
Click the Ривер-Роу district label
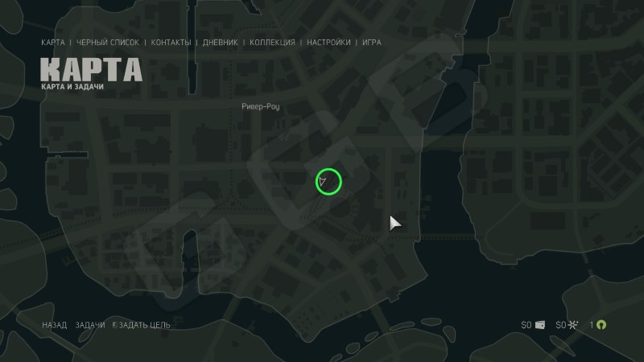click(x=260, y=107)
